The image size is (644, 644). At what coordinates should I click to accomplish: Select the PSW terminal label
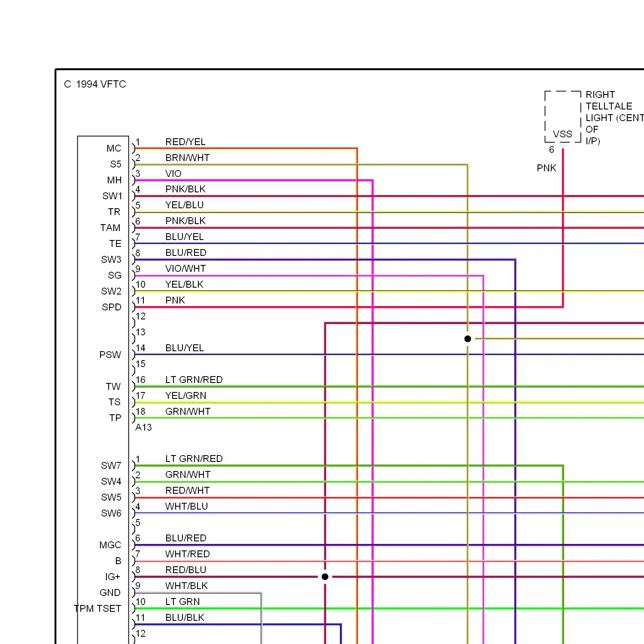tap(110, 355)
